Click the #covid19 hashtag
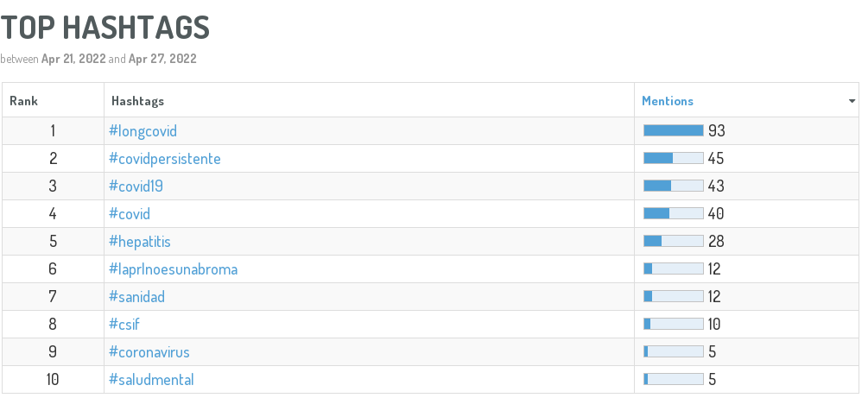Screen dimensions: 868x398 pos(136,186)
